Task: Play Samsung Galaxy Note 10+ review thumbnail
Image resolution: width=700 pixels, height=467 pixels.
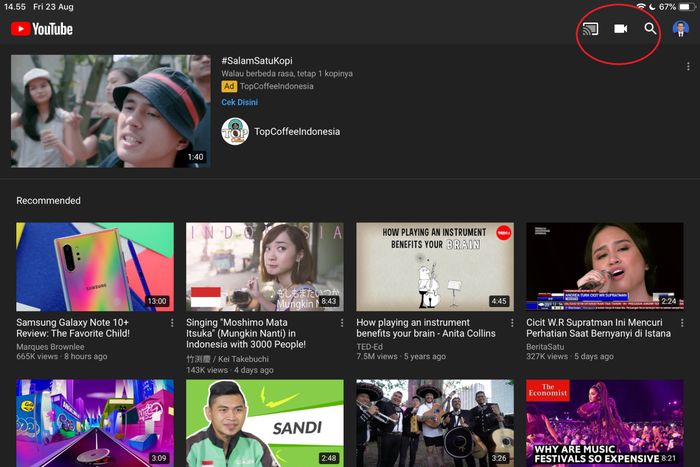Action: pos(95,267)
